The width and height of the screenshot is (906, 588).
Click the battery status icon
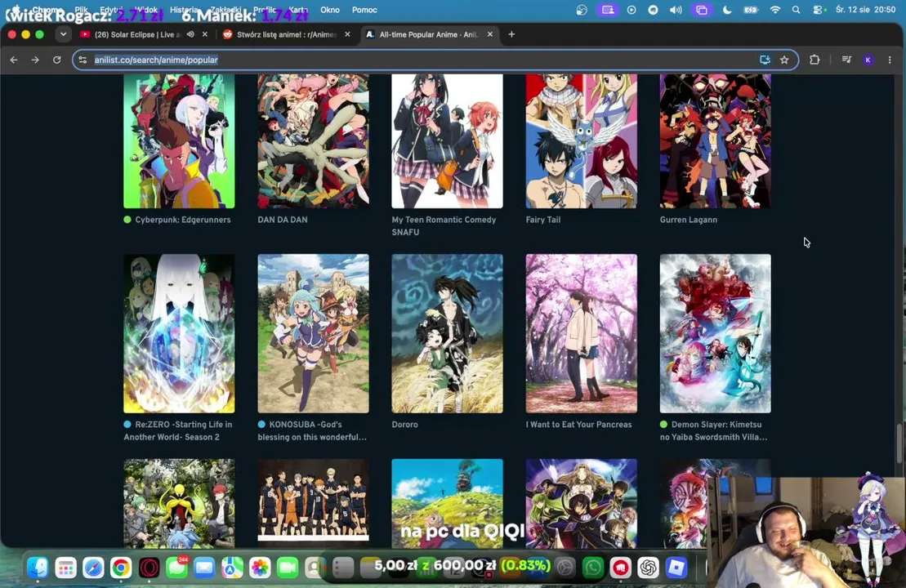click(751, 10)
